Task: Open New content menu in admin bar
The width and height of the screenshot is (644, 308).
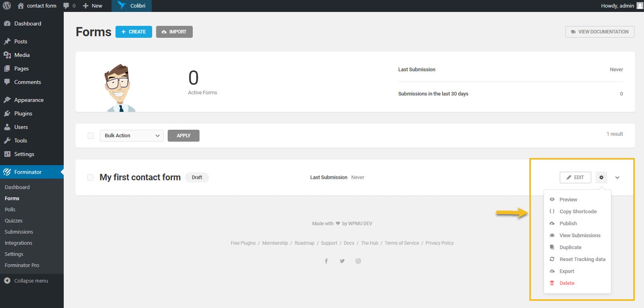Action: (92, 6)
